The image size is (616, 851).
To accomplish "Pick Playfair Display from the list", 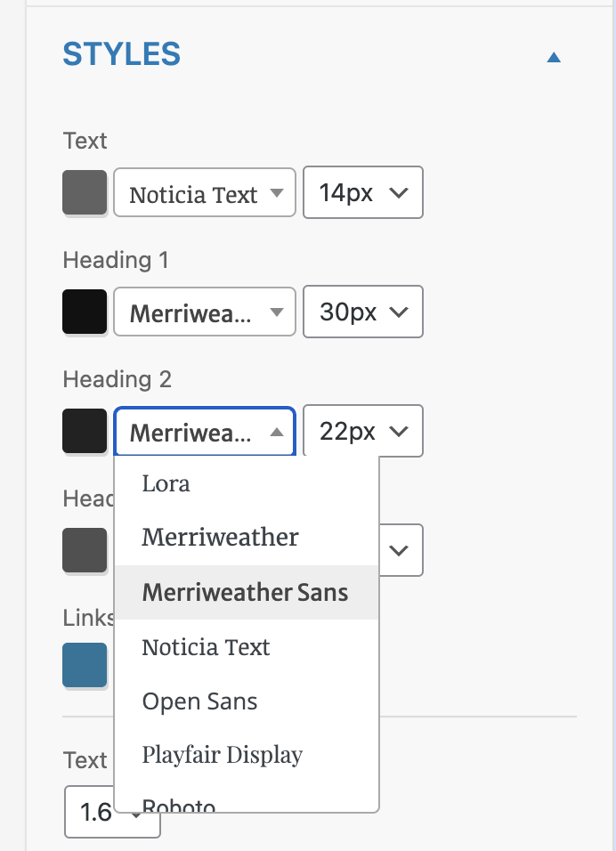I will (223, 755).
